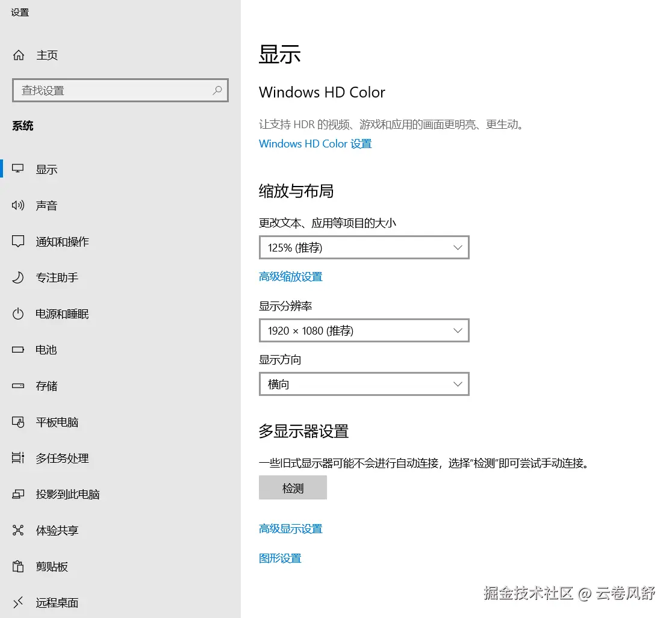Click the notification icon for 通知和操作
Viewport: 672px width, 618px height.
(18, 241)
